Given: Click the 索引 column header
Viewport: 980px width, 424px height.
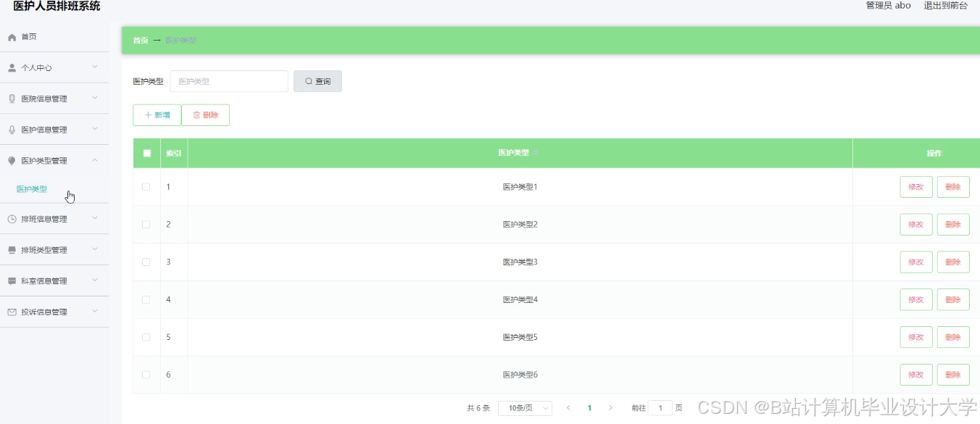Looking at the screenshot, I should click(x=174, y=154).
